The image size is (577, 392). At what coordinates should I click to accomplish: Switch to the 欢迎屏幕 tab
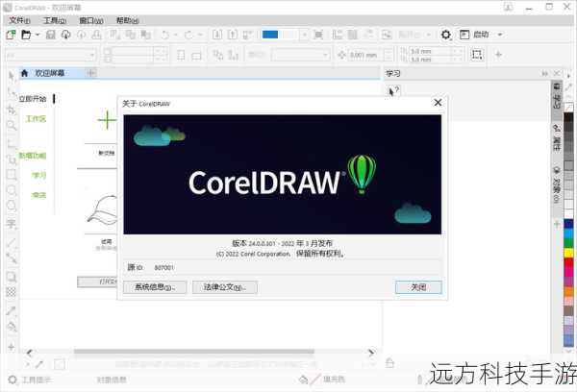click(50, 73)
